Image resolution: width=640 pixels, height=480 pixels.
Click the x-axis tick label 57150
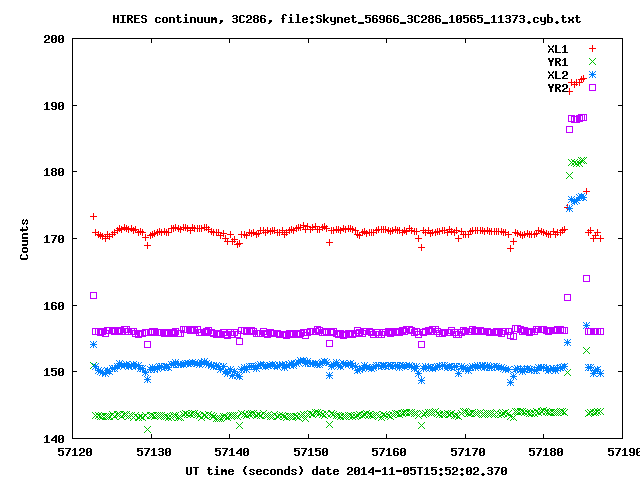[311, 452]
